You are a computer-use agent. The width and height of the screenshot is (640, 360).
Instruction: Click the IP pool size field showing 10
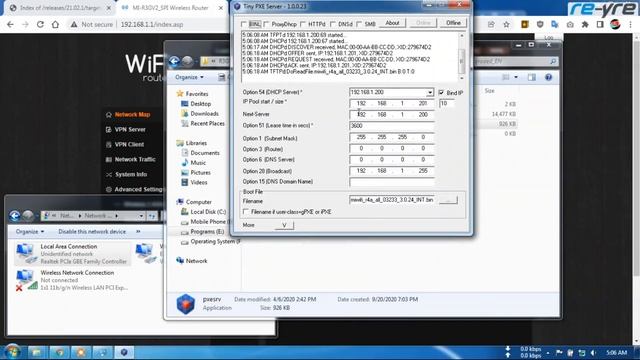click(x=447, y=104)
